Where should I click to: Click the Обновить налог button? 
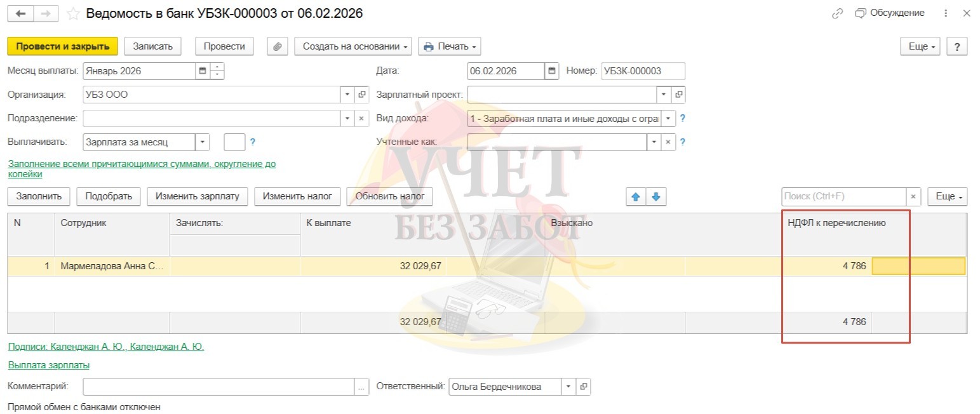390,196
